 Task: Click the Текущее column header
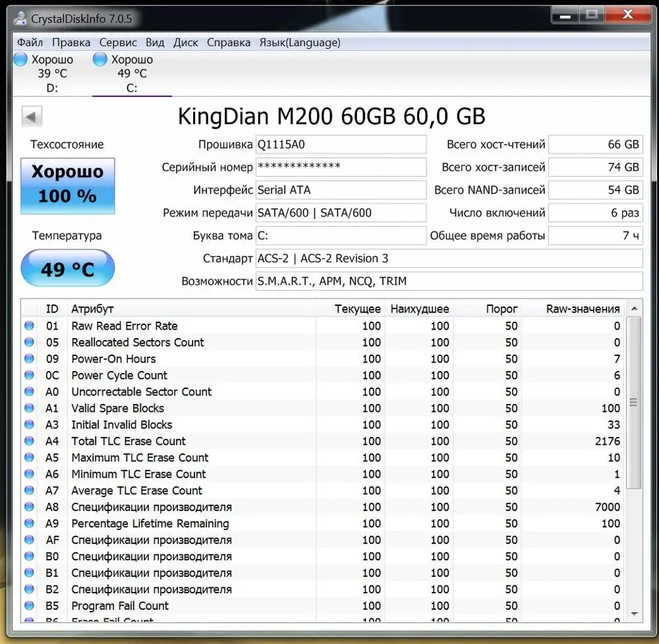click(x=350, y=309)
